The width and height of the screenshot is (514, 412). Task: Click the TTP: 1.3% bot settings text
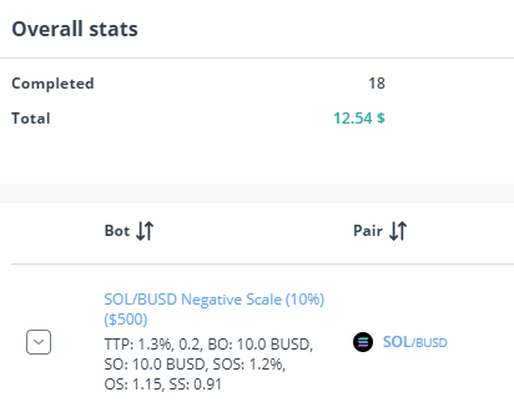coord(139,344)
